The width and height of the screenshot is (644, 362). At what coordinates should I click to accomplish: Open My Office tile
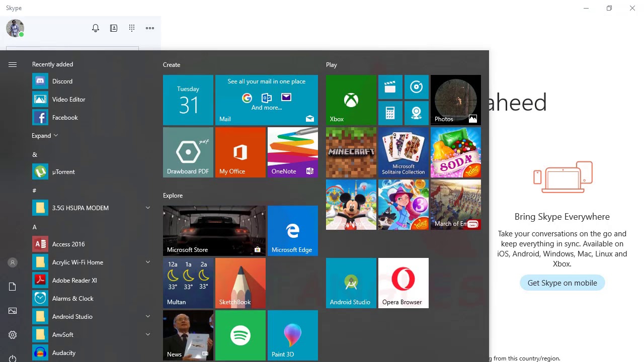pyautogui.click(x=240, y=152)
